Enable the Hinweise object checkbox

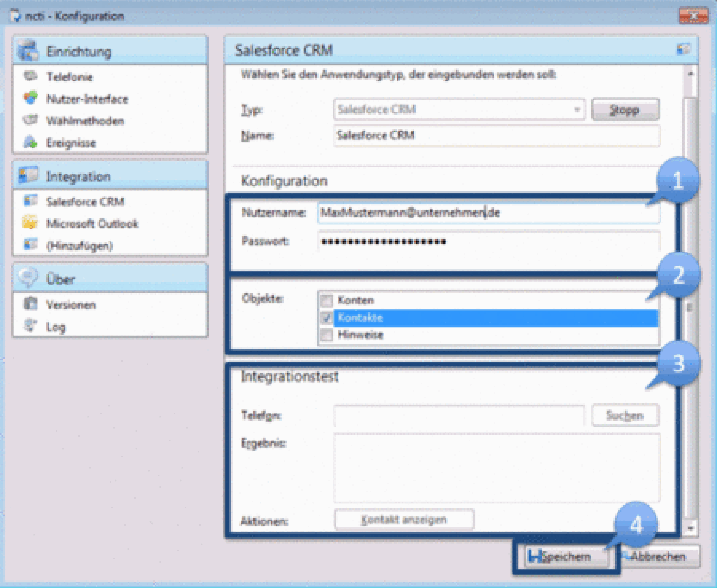pyautogui.click(x=326, y=335)
